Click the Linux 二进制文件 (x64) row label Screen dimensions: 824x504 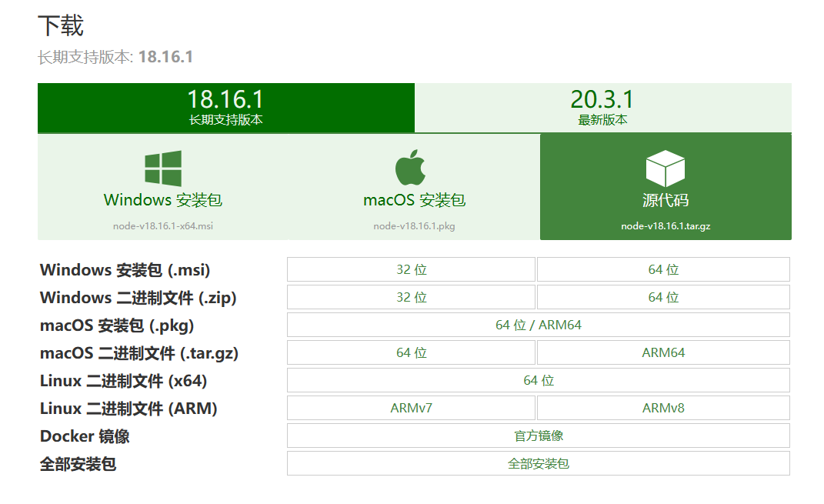[124, 381]
